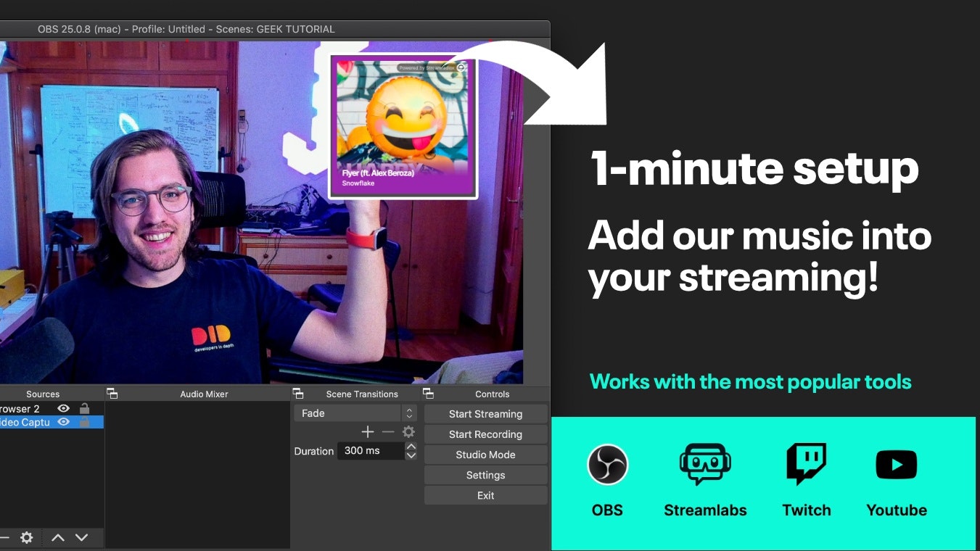
Task: Lock the Browser 2 source
Action: pos(84,408)
